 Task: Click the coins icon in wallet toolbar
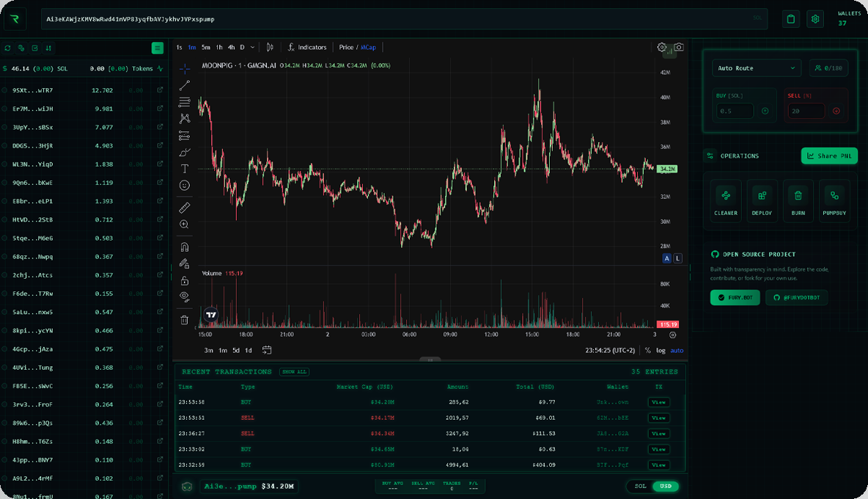coord(21,48)
